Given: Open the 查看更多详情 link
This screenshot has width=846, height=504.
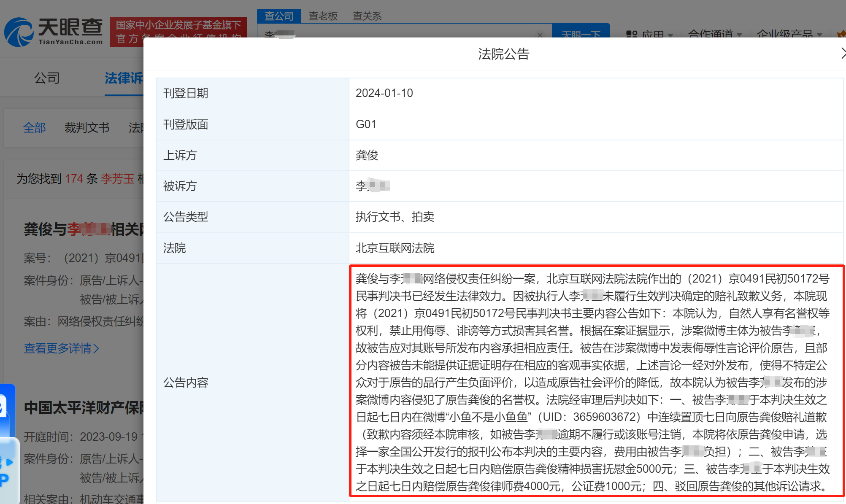Looking at the screenshot, I should 61,348.
